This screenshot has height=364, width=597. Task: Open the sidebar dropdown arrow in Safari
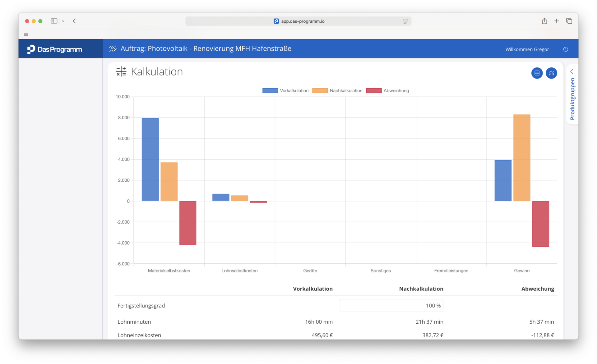click(63, 21)
